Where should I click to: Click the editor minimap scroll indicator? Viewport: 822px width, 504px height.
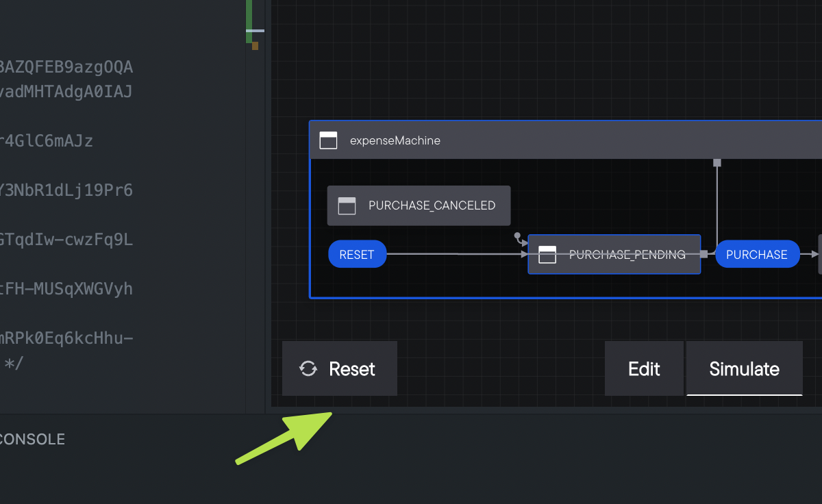pos(255,31)
